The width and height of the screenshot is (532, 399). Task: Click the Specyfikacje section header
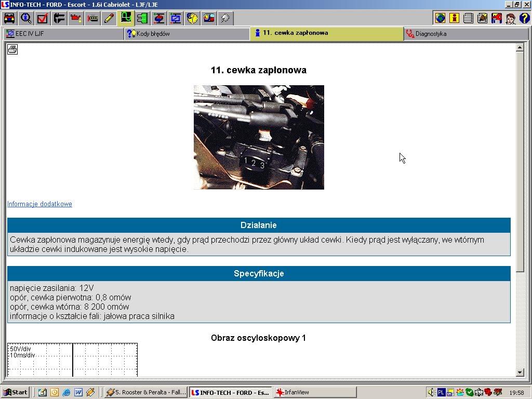(259, 273)
